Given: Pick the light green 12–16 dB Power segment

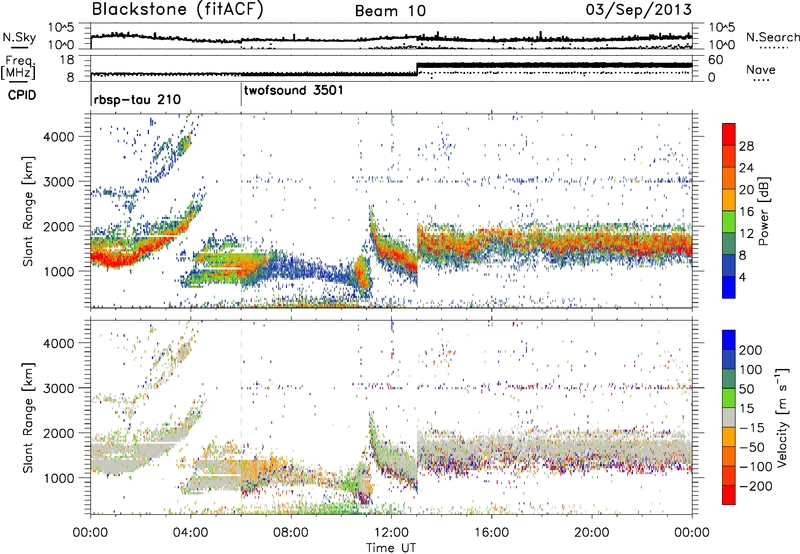Looking at the screenshot, I should tap(729, 222).
